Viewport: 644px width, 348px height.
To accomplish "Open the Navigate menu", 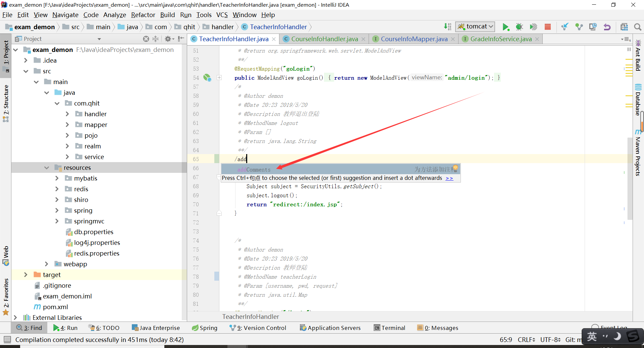I will tap(65, 15).
